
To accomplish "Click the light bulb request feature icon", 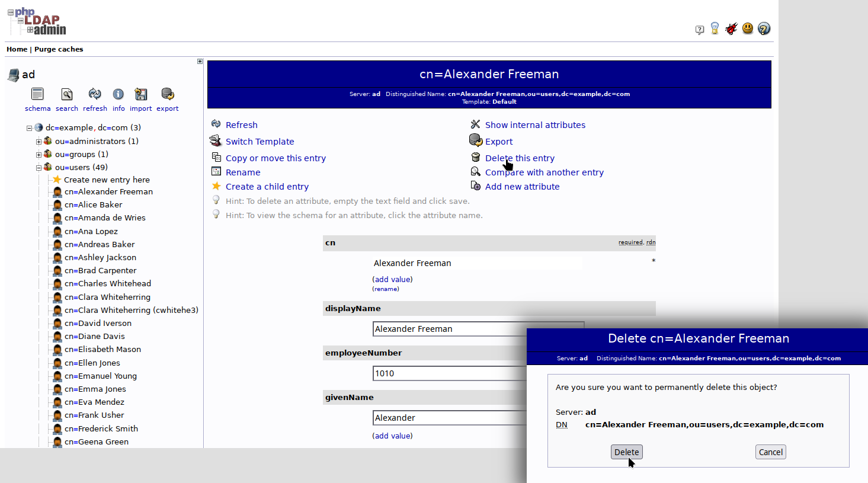I will [x=715, y=28].
